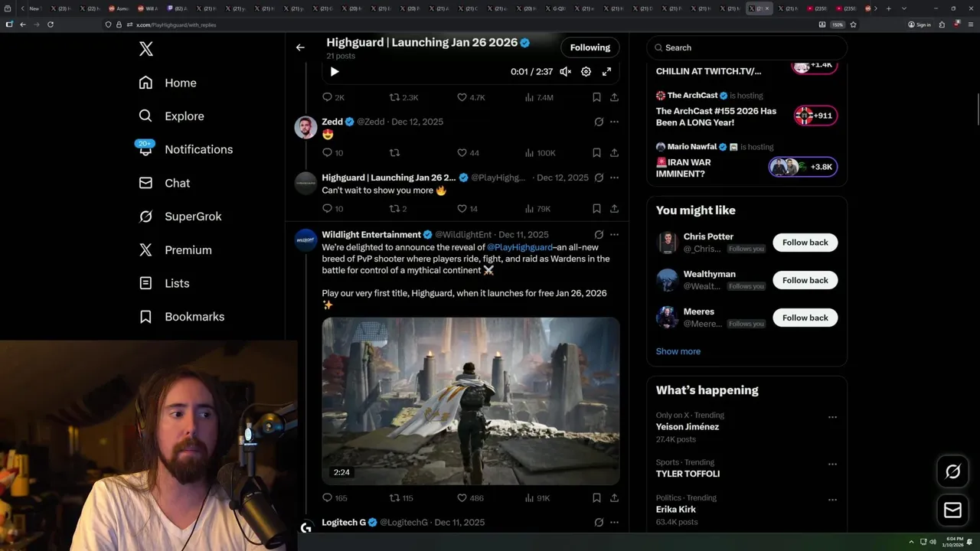Share the top video post
The height and width of the screenshot is (551, 980).
pos(614,97)
